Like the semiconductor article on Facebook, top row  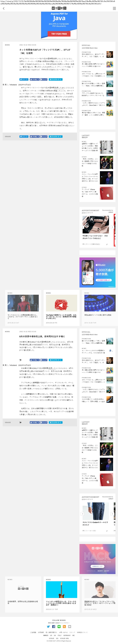coord(35,360)
